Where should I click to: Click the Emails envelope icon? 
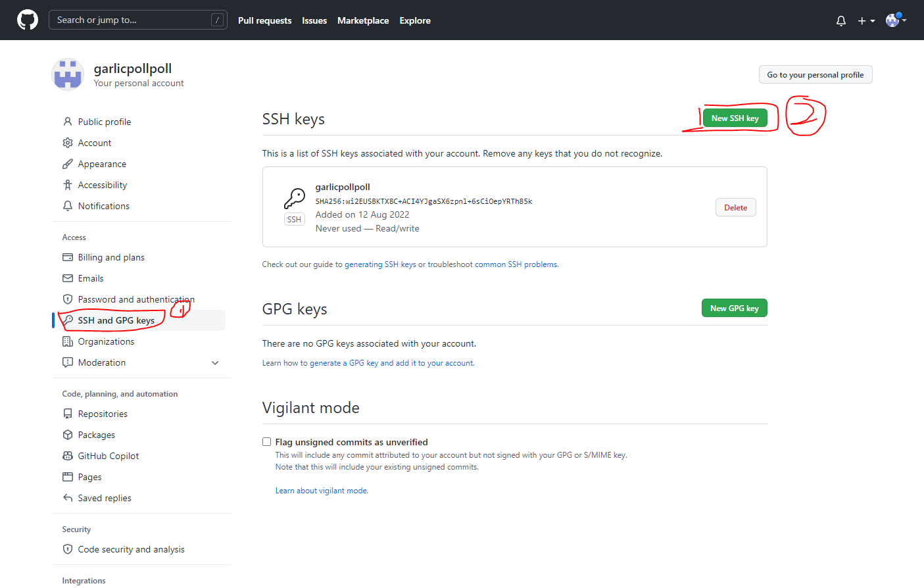click(x=68, y=278)
